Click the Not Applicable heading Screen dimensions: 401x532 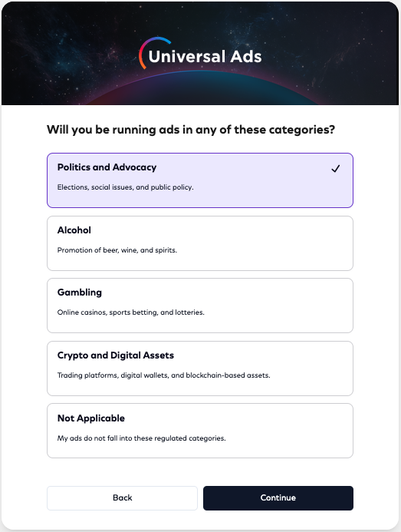pyautogui.click(x=91, y=418)
